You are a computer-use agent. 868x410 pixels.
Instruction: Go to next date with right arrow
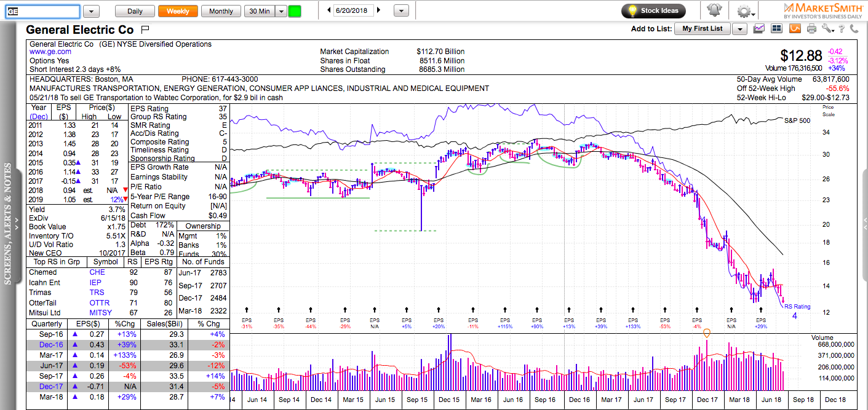coord(378,10)
